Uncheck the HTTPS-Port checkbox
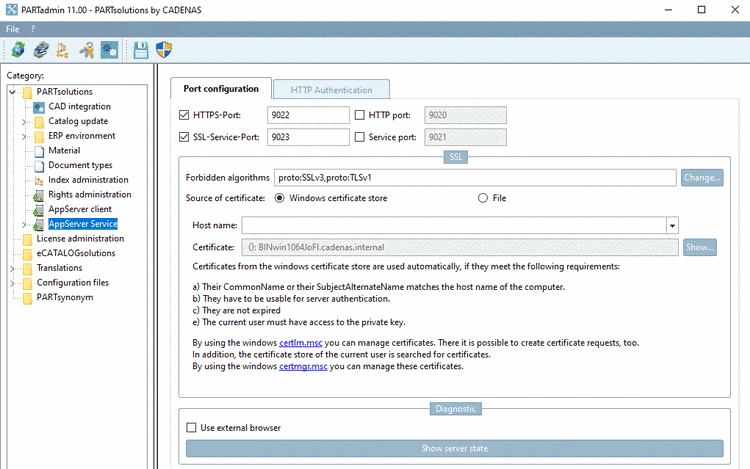The height and width of the screenshot is (469, 750). [184, 115]
